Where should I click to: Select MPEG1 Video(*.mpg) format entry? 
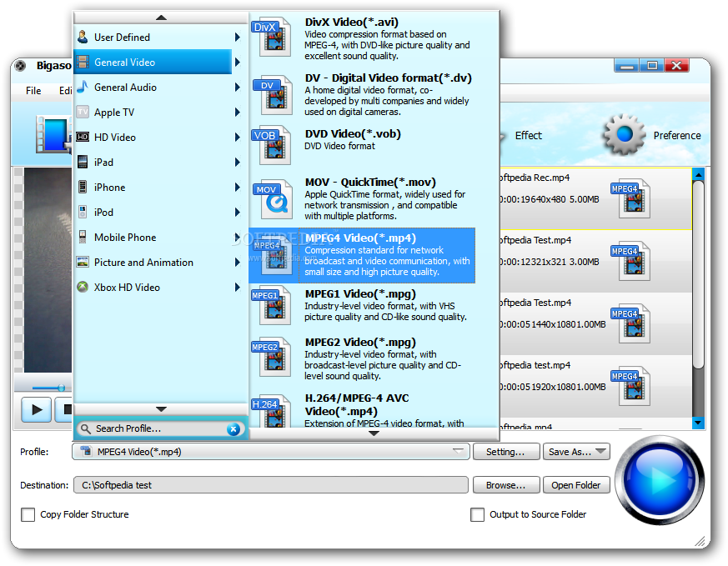point(362,305)
